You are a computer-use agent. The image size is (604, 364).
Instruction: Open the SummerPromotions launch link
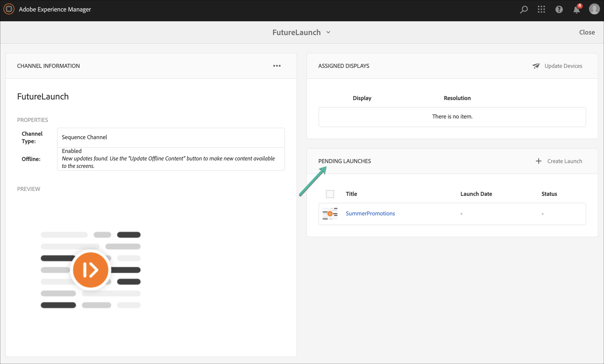[x=370, y=213]
